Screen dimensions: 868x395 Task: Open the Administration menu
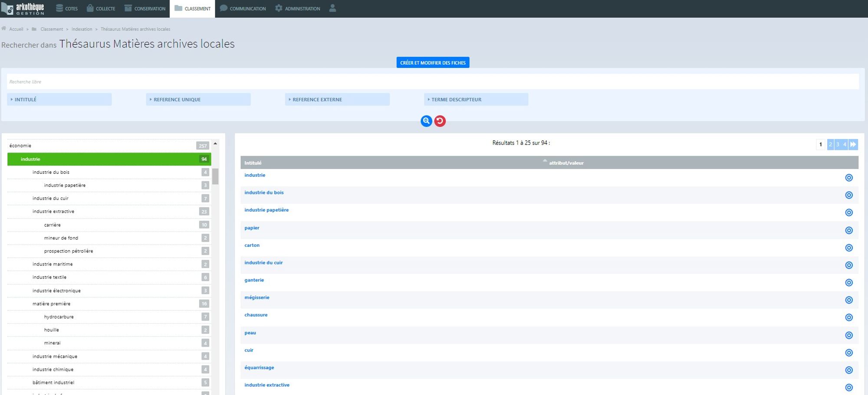point(298,8)
